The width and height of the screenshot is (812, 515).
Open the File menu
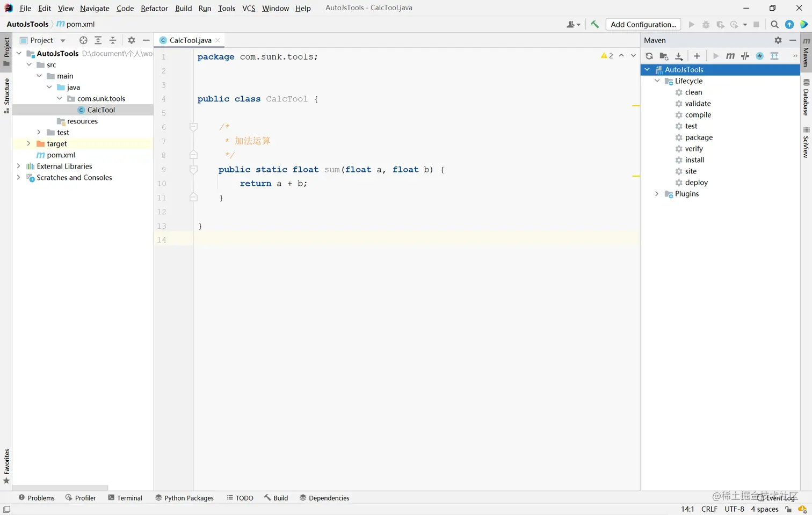pos(25,8)
